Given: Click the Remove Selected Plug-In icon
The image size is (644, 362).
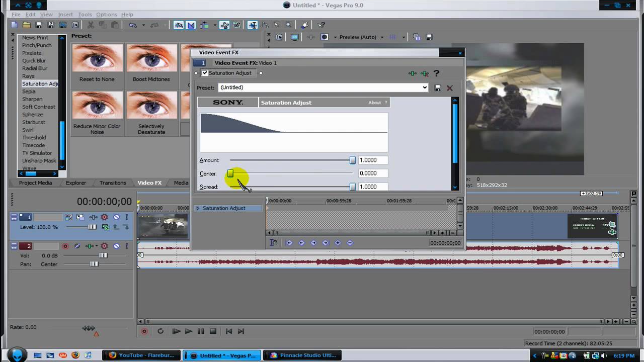Looking at the screenshot, I should [425, 73].
